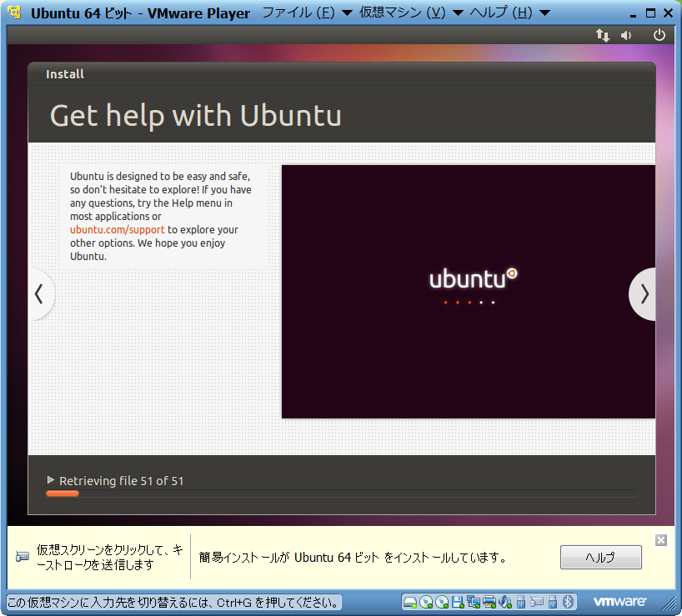682x616 pixels.
Task: Open the ファイル (F) menu
Action: point(307,13)
